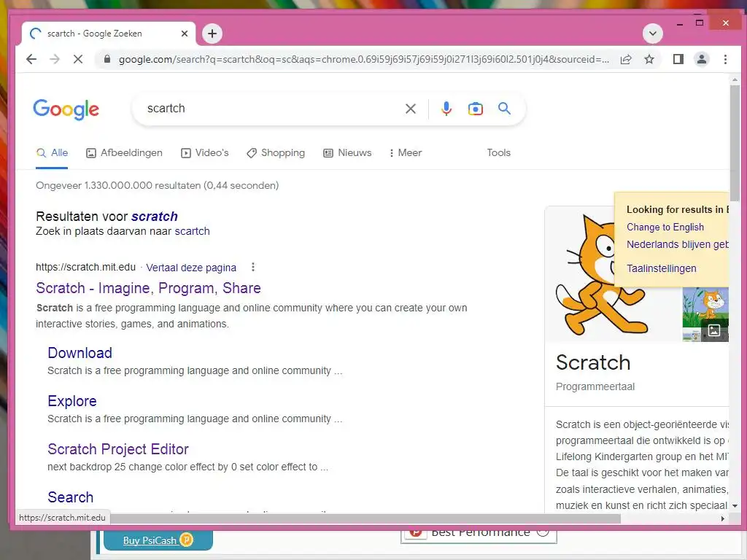The height and width of the screenshot is (560, 747).
Task: Click corrected term scratch link
Action: [x=155, y=216]
